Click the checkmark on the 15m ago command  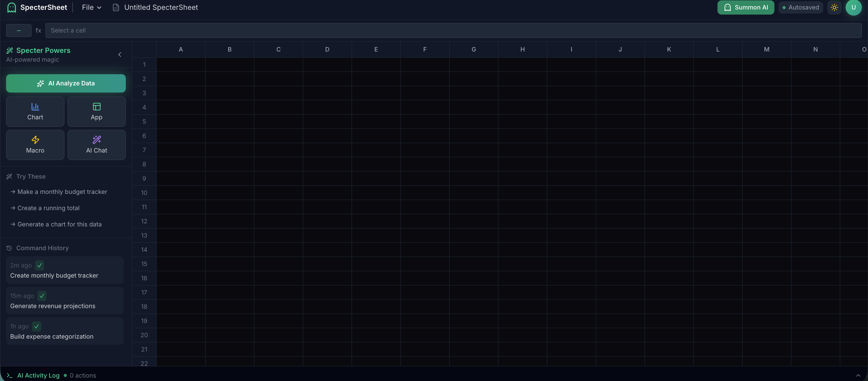coord(42,296)
